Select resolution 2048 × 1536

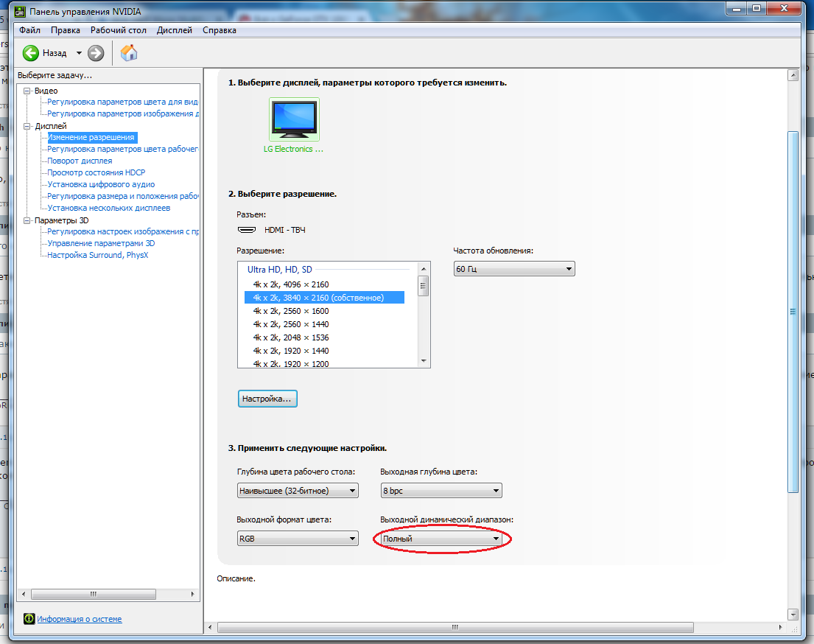(324, 337)
